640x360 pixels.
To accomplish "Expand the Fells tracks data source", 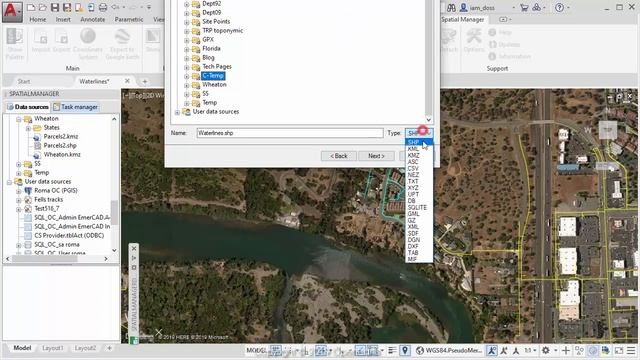I will coord(19,200).
